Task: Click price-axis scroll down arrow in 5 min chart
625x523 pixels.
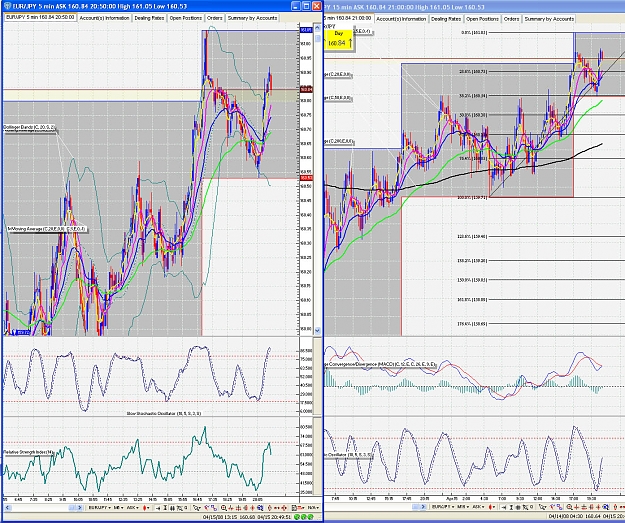Action: tap(318, 330)
